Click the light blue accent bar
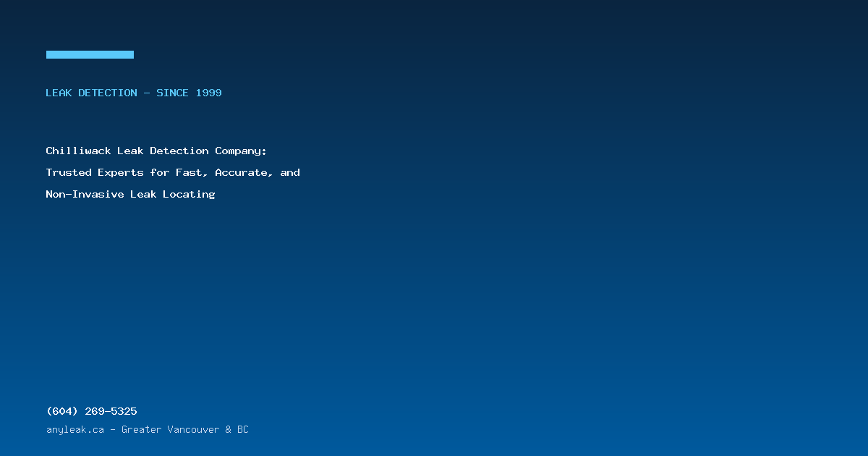Screen dimensions: 868x456 click(x=90, y=54)
